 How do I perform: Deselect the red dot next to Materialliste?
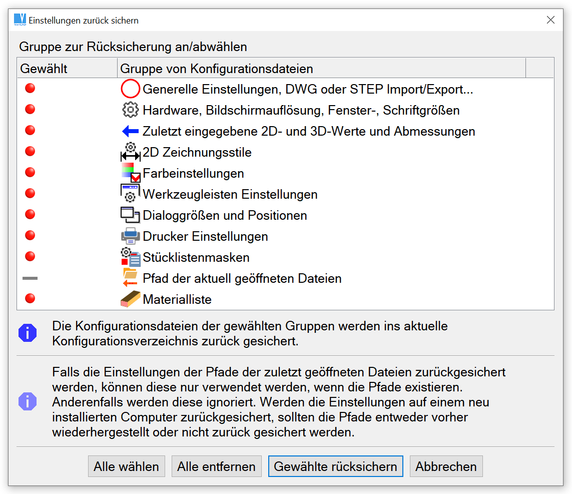pyautogui.click(x=30, y=298)
